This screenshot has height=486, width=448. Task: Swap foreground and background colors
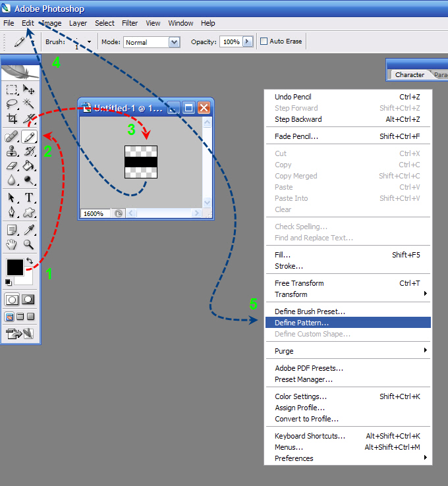coord(30,261)
